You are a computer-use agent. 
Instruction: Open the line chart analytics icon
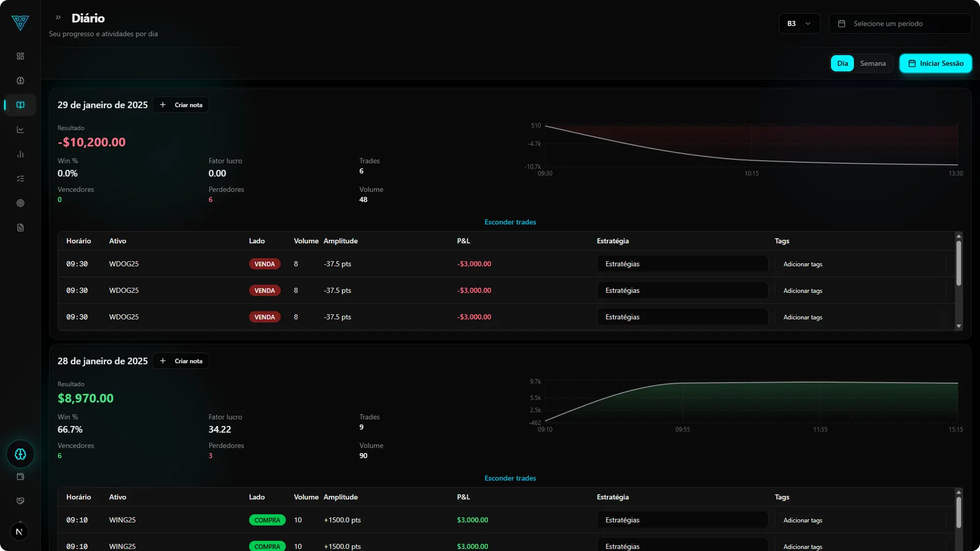pos(20,130)
